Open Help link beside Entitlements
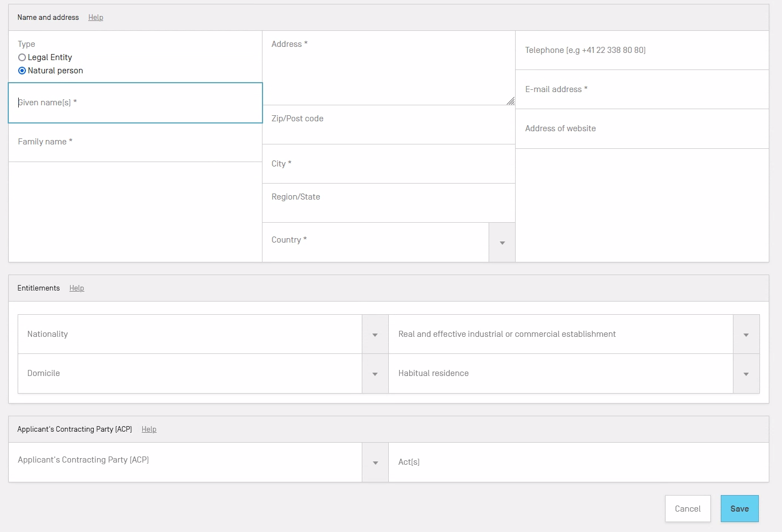Screen dimensions: 782x532 point(77,288)
